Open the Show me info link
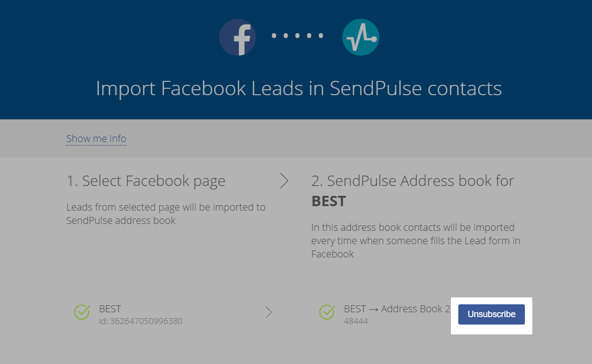 96,139
